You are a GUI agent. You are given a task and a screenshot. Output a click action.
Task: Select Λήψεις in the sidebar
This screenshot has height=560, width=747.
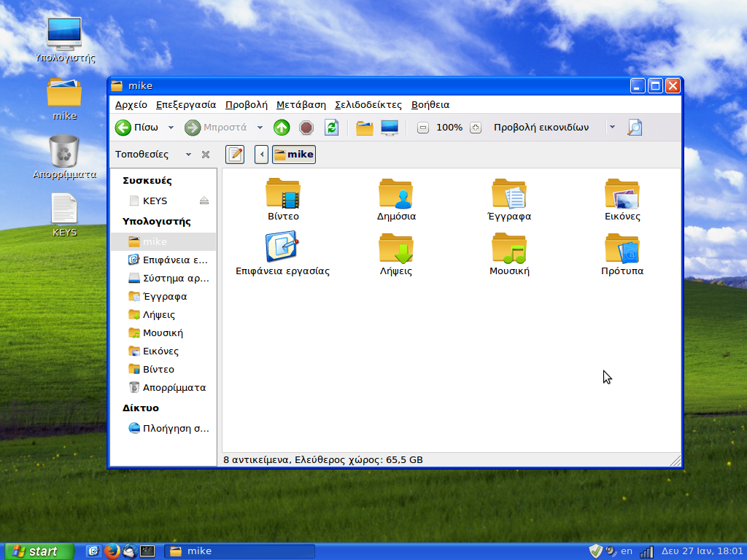coord(163,315)
